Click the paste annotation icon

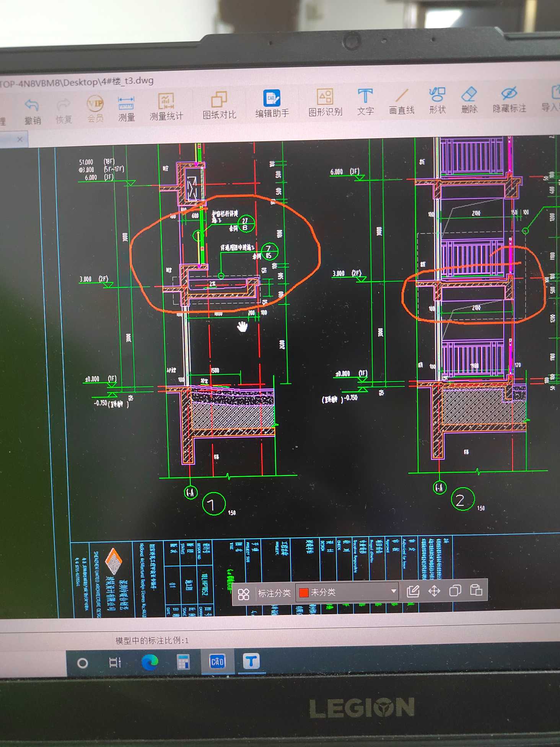tap(476, 590)
